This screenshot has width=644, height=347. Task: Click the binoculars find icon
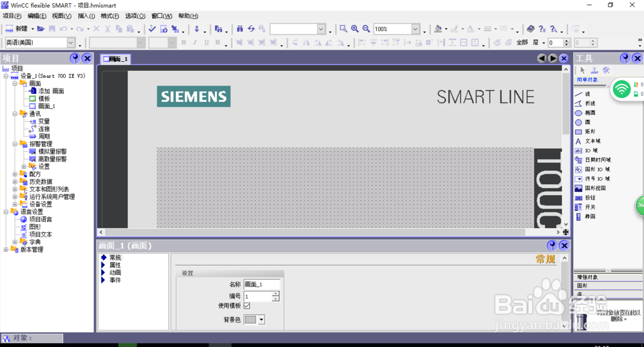[x=240, y=29]
